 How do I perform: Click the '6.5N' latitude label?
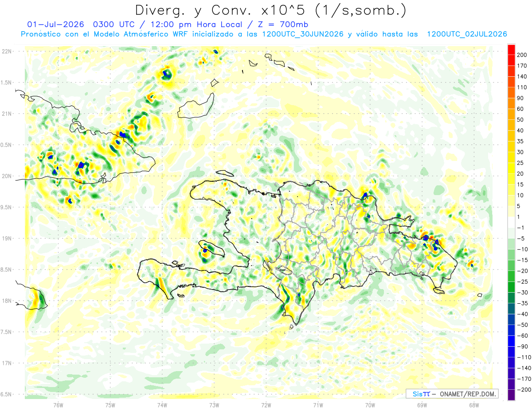(6, 394)
